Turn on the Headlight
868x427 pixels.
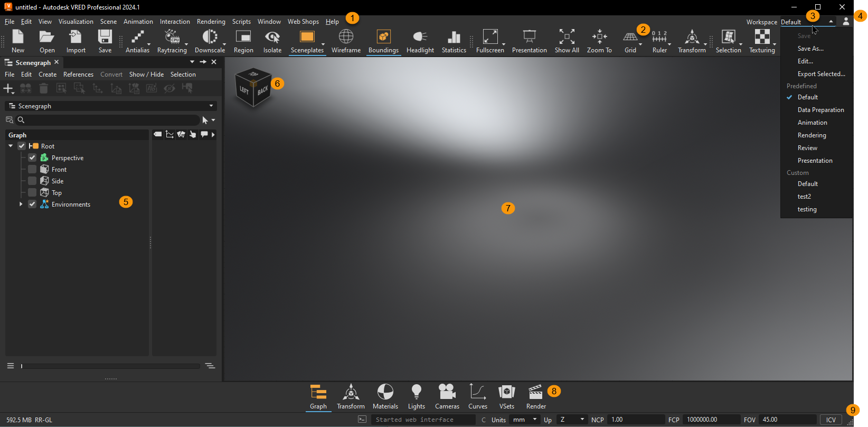click(x=420, y=41)
